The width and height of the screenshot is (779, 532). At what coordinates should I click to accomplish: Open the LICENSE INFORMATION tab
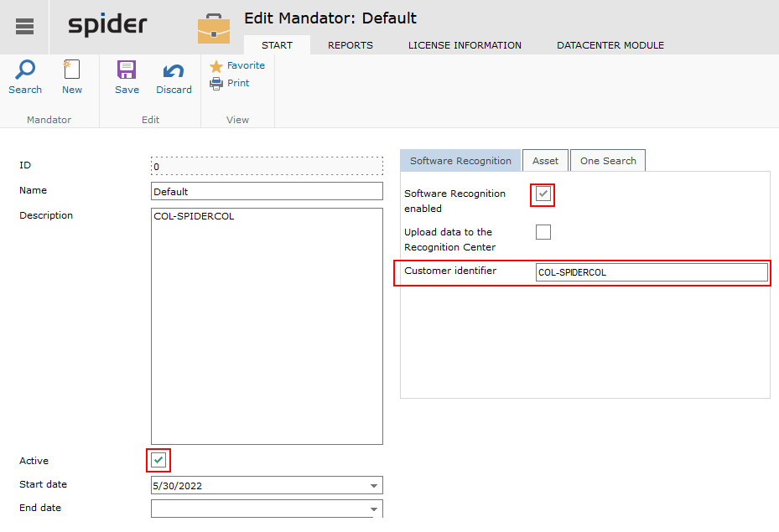[x=465, y=45]
